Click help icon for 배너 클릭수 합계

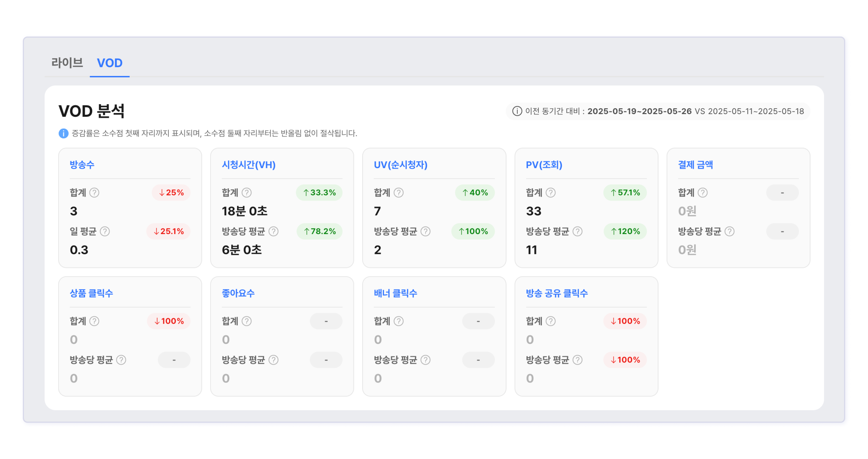[x=399, y=321]
